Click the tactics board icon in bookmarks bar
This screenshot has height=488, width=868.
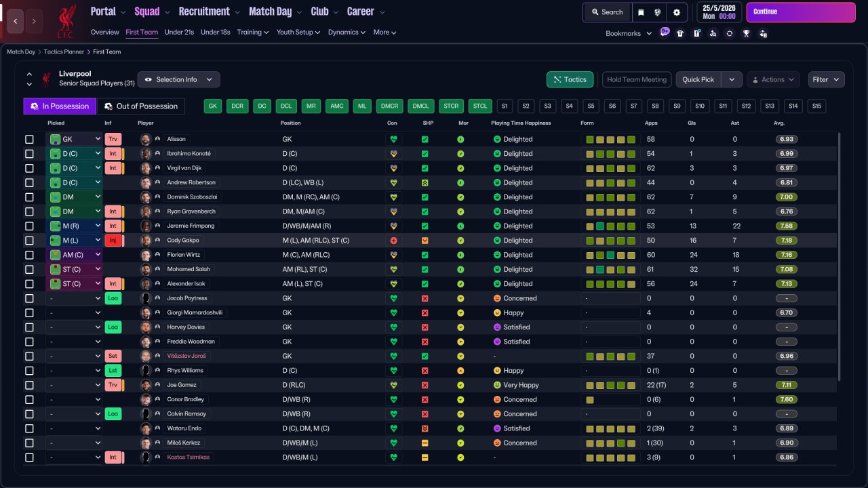point(696,33)
